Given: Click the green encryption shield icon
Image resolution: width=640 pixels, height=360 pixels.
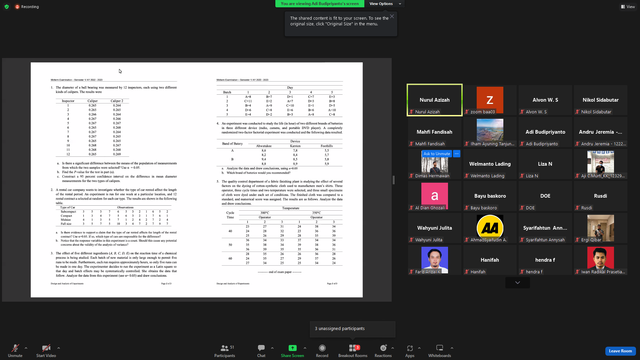Looking at the screenshot, I should [x=7, y=7].
